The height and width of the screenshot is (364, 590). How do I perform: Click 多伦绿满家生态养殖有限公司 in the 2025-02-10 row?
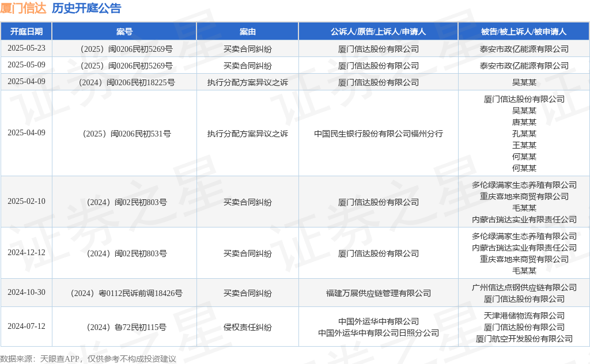pos(524,185)
